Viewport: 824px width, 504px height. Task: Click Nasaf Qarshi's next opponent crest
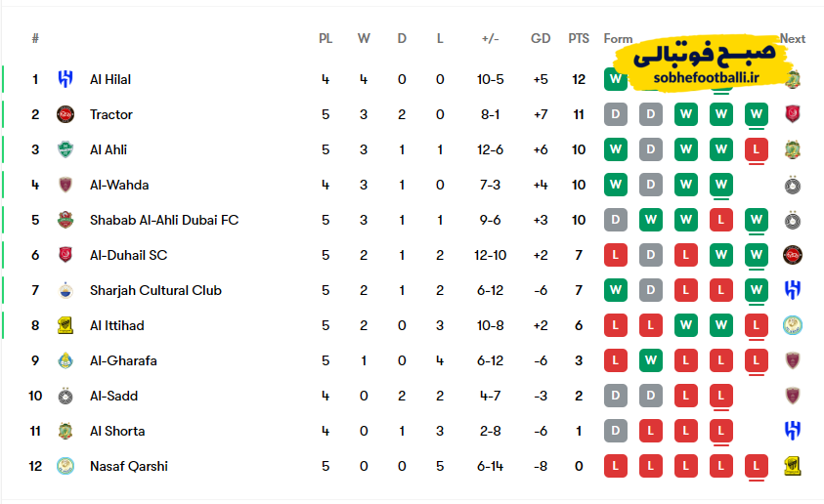point(793,466)
